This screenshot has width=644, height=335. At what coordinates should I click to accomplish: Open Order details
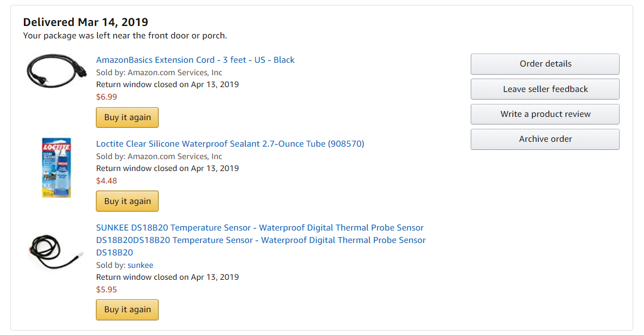[545, 64]
